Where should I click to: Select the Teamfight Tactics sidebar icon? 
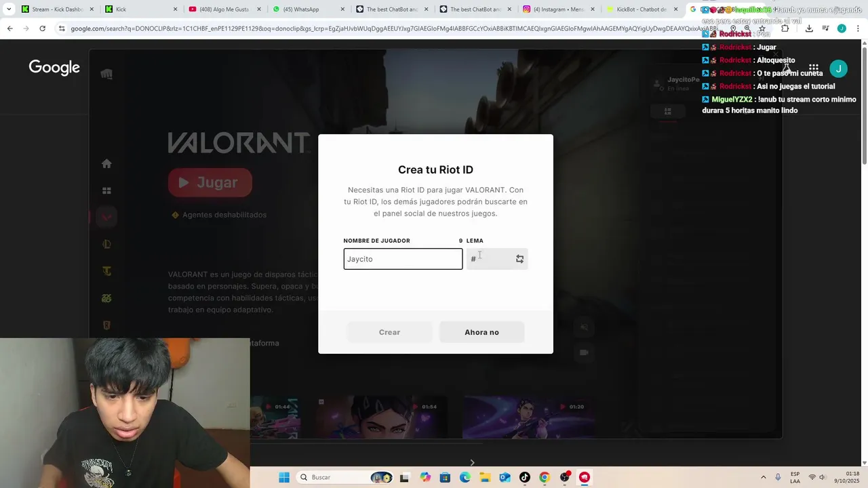pos(106,271)
